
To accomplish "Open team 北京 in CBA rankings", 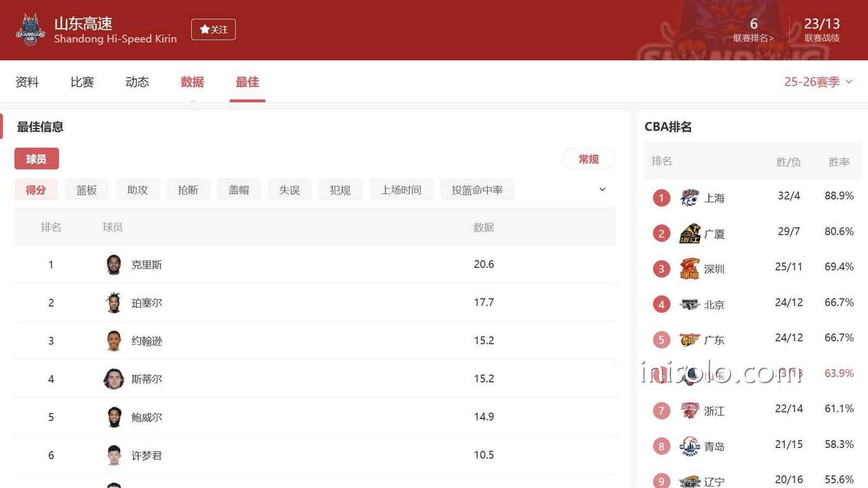I will (x=714, y=305).
